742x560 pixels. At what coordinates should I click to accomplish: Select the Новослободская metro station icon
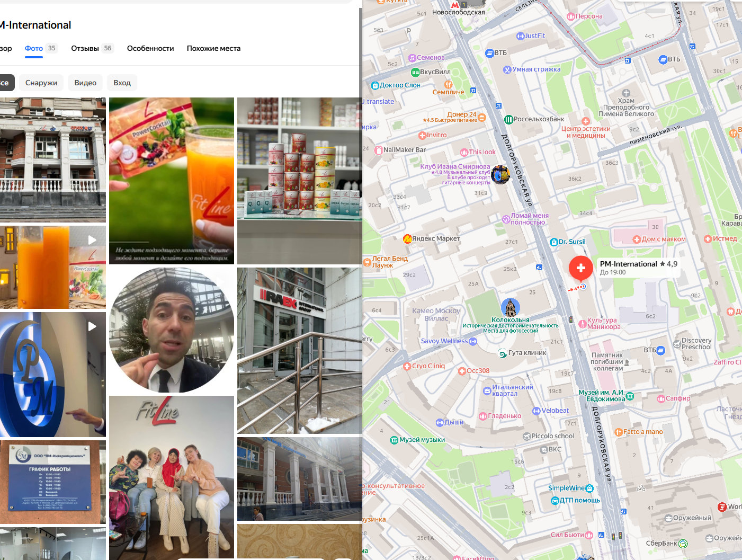click(455, 5)
